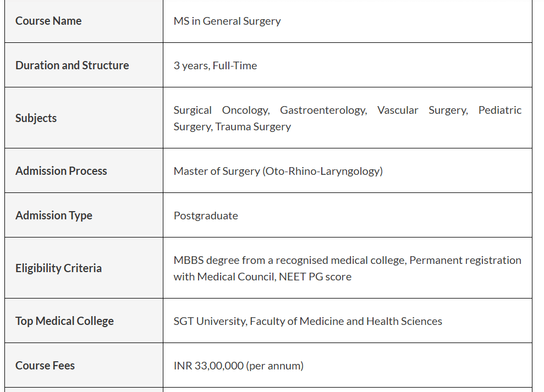The height and width of the screenshot is (392, 544).
Task: Click the 'Eligibility Criteria' label cell
Action: tap(58, 268)
